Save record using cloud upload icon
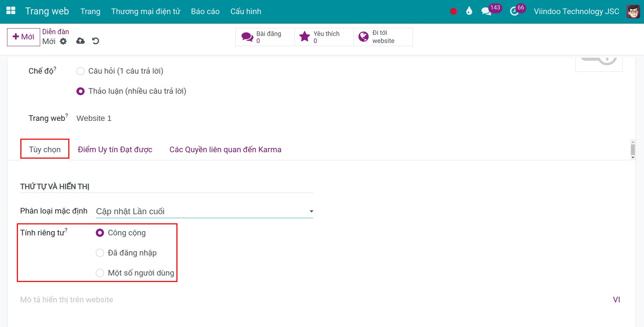644x327 pixels. point(80,41)
